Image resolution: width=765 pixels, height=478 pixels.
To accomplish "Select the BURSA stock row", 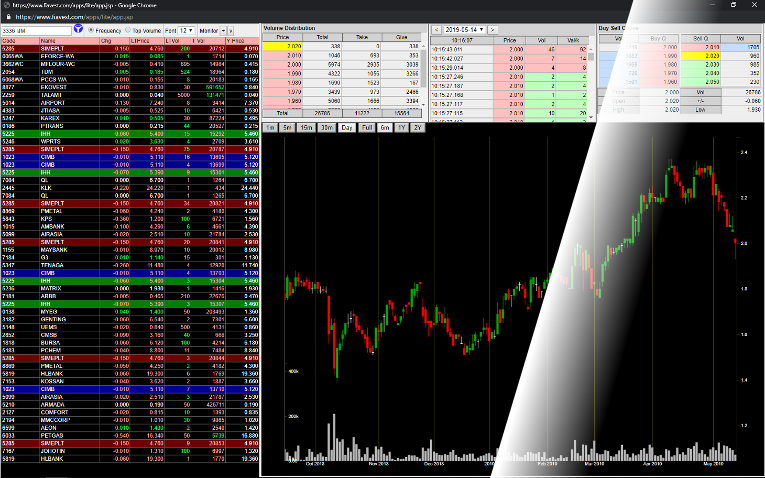I will click(130, 343).
